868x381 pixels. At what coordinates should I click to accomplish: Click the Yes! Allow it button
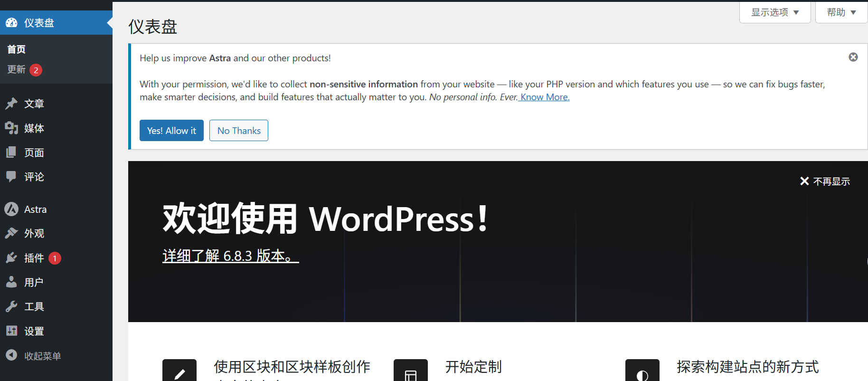pos(171,130)
